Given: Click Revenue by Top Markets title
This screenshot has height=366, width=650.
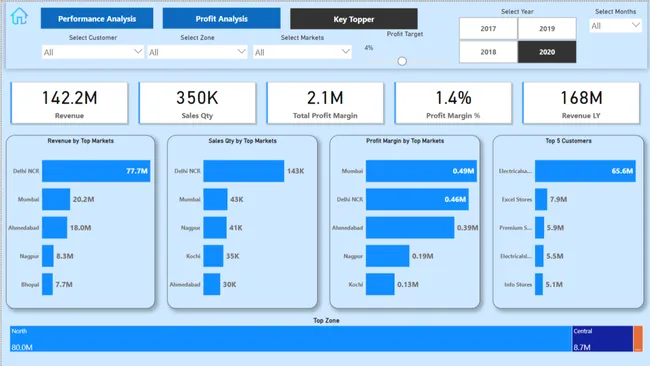Looking at the screenshot, I should click(80, 141).
